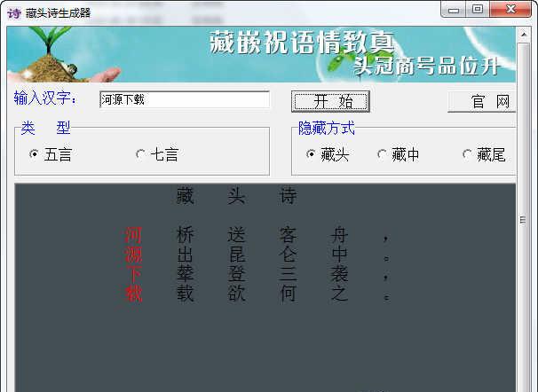538x392 pixels.
Task: Select the 五言 poem type option
Action: (x=35, y=154)
